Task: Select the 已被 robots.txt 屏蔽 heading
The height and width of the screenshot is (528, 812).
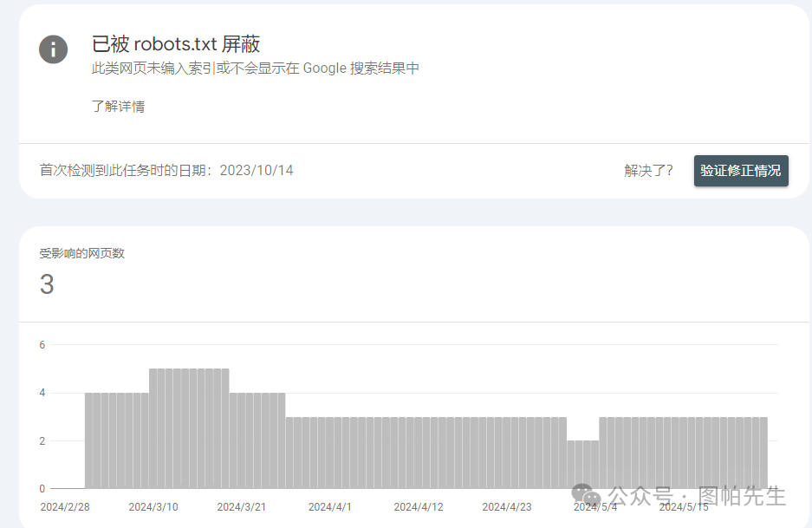Action: pyautogui.click(x=176, y=44)
